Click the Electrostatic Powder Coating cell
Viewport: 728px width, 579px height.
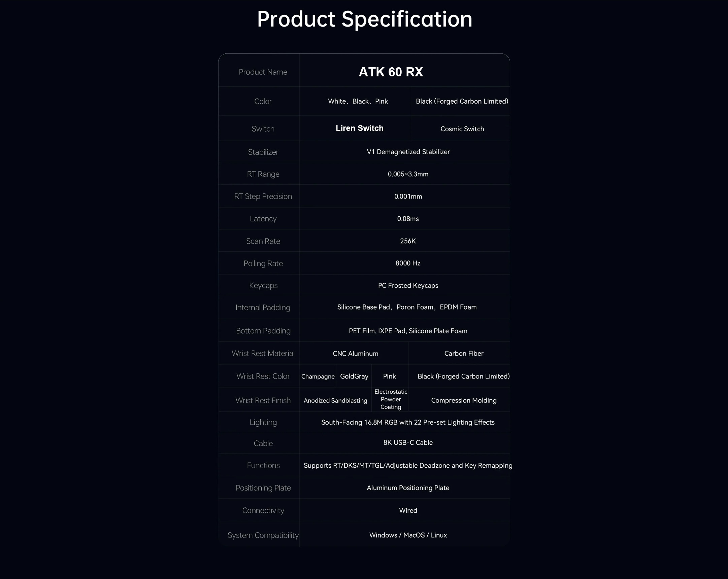click(391, 399)
